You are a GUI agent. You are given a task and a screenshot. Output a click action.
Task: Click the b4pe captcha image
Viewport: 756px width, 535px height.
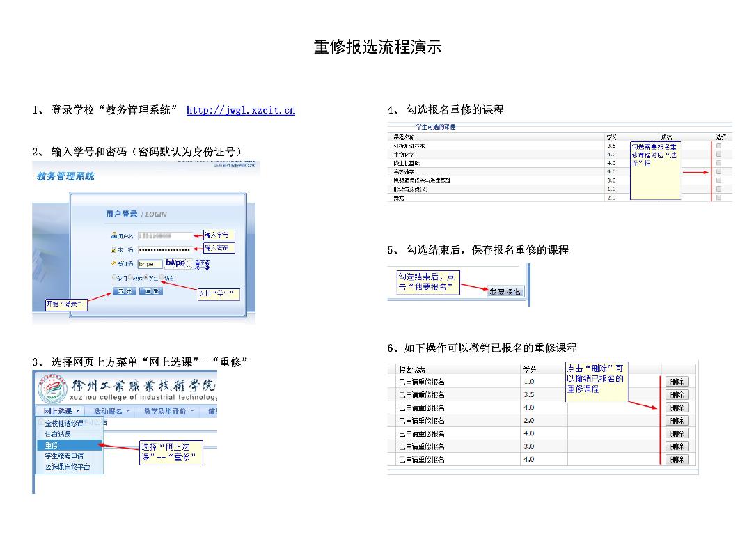tap(178, 263)
